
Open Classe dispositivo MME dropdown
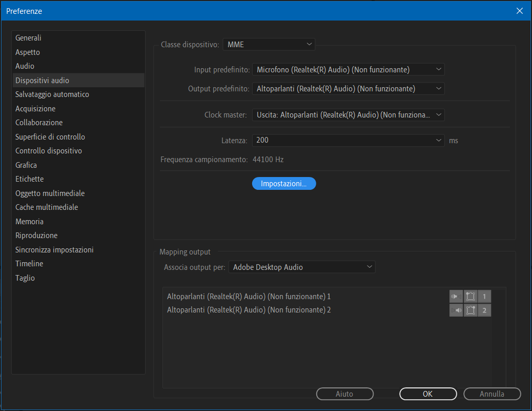click(269, 45)
